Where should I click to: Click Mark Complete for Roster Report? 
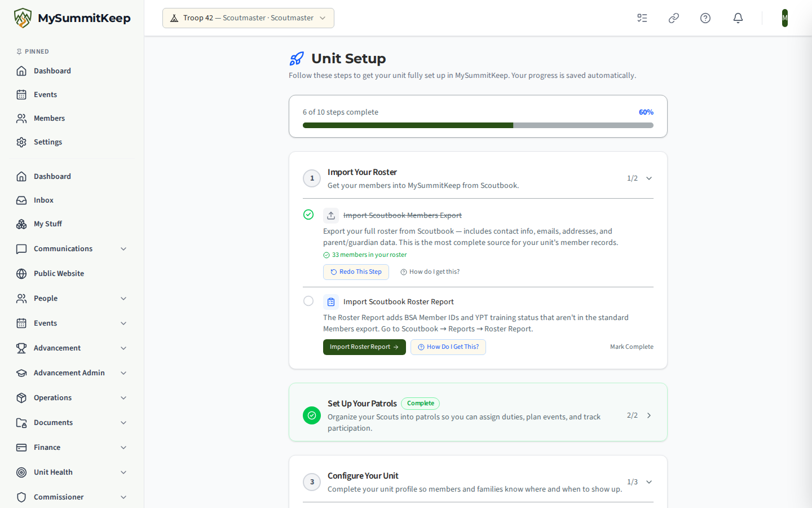pos(632,347)
